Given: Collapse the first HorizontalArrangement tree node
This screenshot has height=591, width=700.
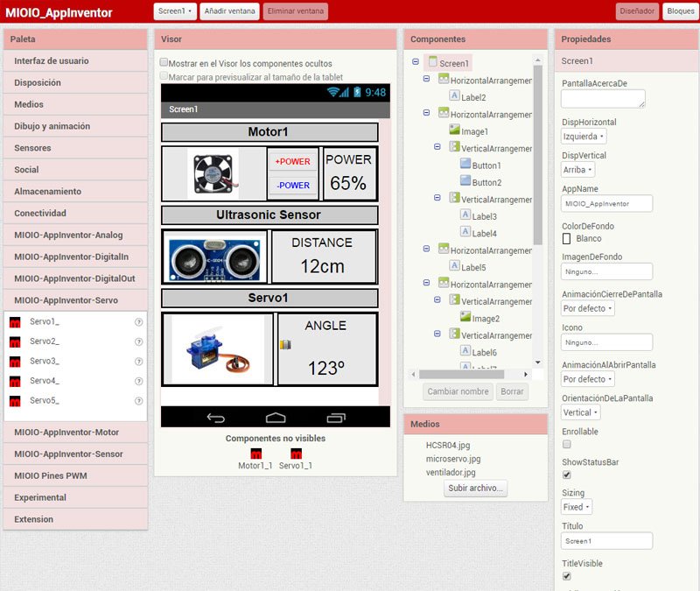Looking at the screenshot, I should coord(426,79).
